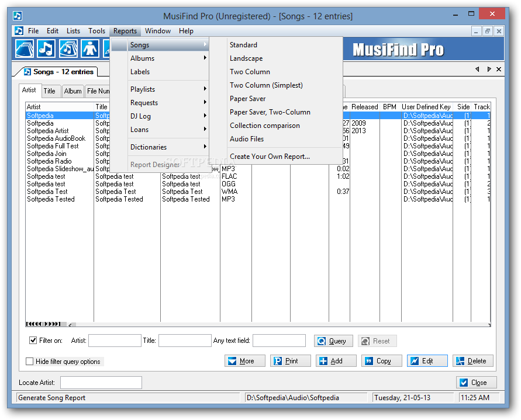Open the Help menu
Screen dimensions: 521x420
click(186, 31)
